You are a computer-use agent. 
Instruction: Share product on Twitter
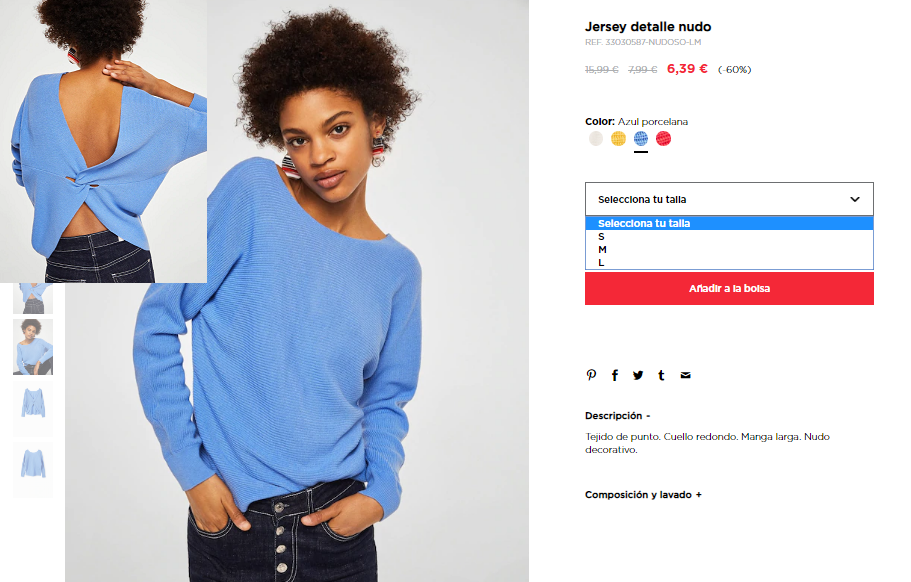(x=638, y=375)
